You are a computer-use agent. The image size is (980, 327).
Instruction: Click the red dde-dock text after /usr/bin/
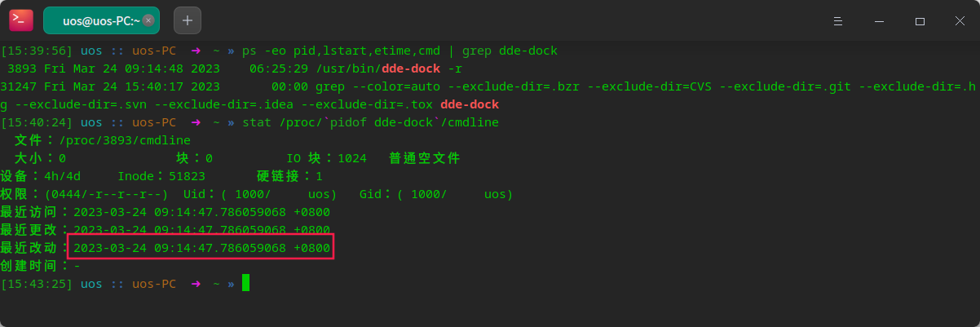pyautogui.click(x=410, y=68)
